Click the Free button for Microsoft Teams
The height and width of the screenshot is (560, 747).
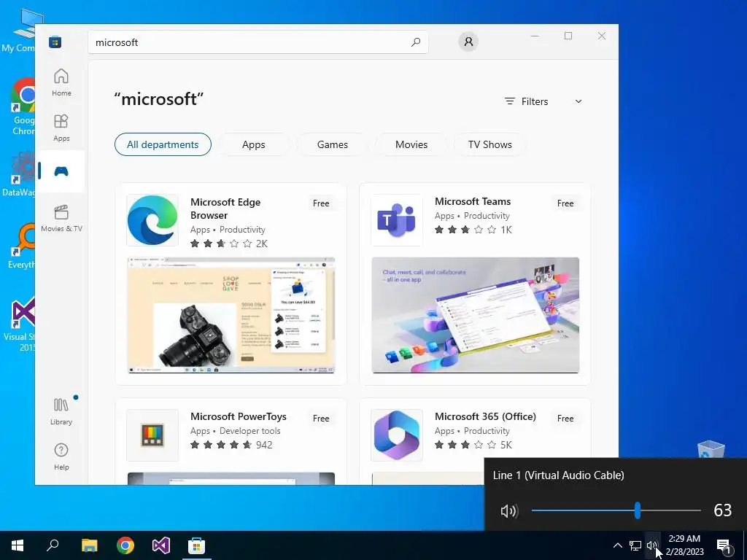[565, 203]
